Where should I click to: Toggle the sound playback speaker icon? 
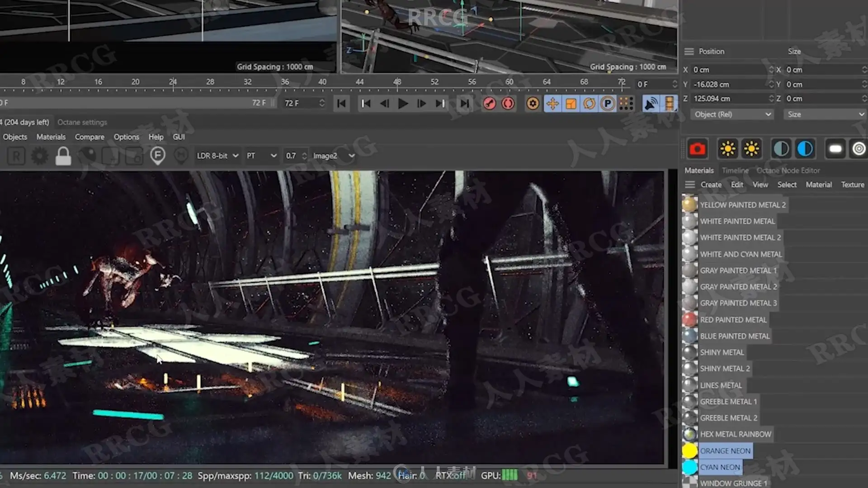click(651, 103)
